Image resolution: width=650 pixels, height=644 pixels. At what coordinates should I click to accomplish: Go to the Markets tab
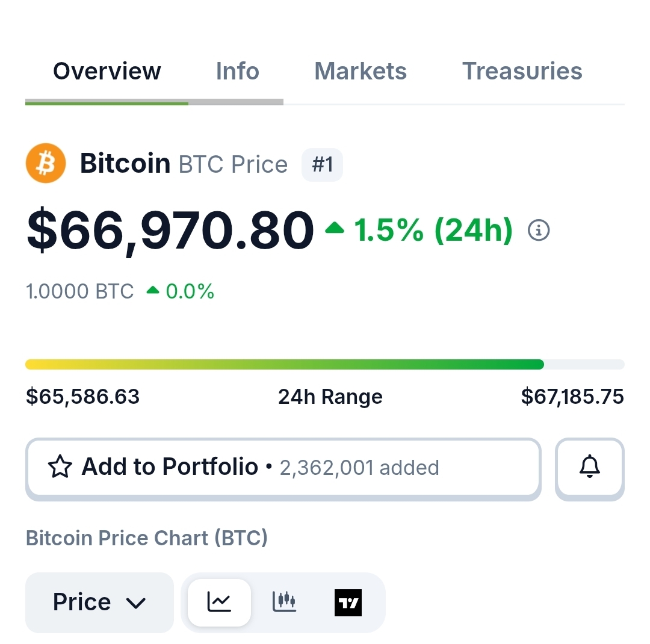(361, 71)
